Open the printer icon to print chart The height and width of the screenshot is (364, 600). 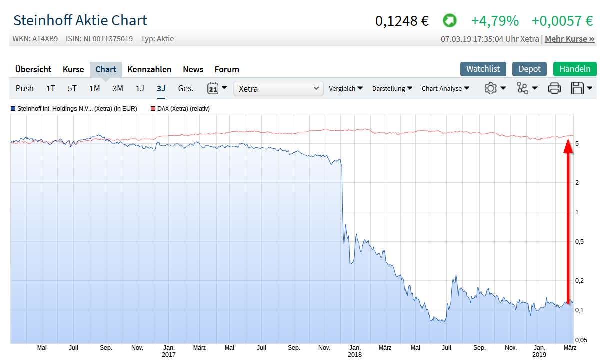(554, 88)
